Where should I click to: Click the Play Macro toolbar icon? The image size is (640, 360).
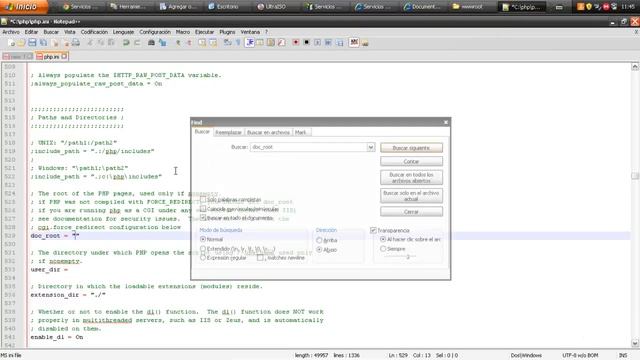click(317, 42)
